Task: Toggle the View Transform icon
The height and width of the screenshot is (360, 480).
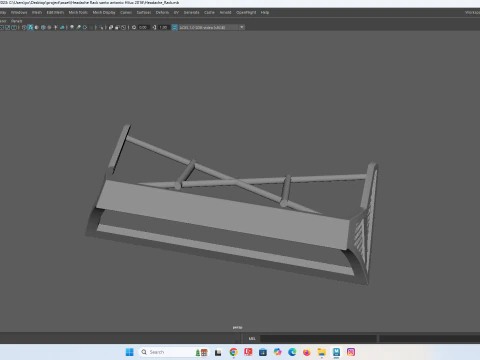Action: point(174,27)
